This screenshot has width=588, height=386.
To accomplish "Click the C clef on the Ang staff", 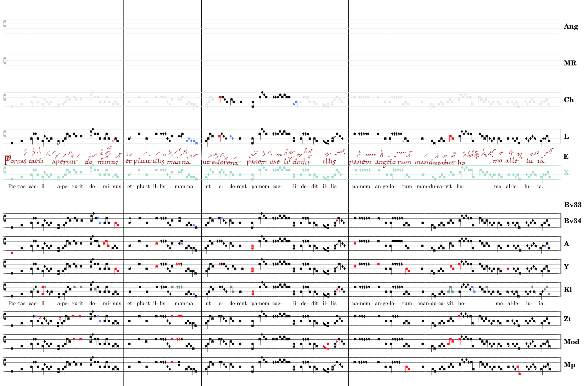I will click(5, 24).
